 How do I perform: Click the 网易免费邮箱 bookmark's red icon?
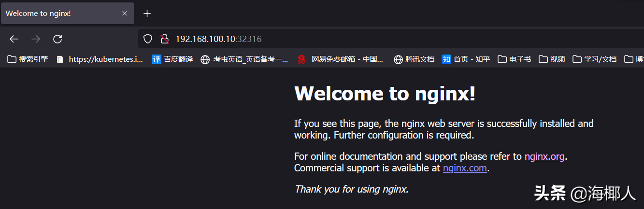(301, 59)
